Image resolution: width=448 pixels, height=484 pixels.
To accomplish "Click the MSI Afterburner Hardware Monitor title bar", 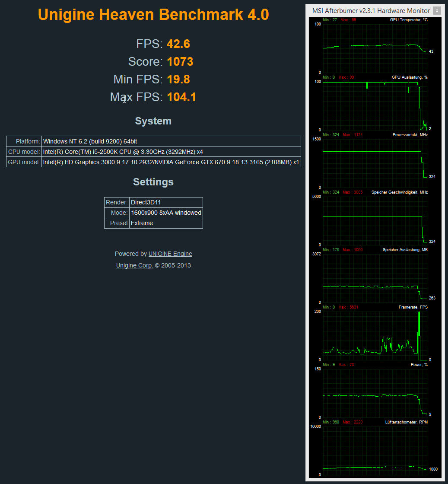I will [371, 11].
